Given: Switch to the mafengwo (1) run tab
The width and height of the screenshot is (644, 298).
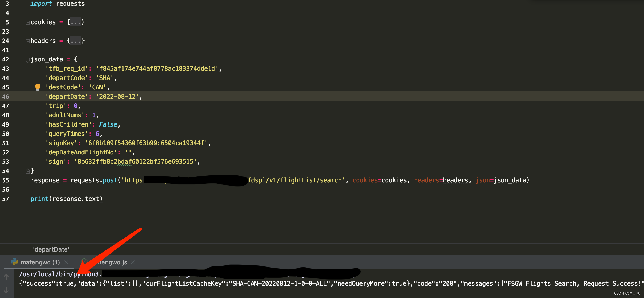Looking at the screenshot, I should (40, 262).
